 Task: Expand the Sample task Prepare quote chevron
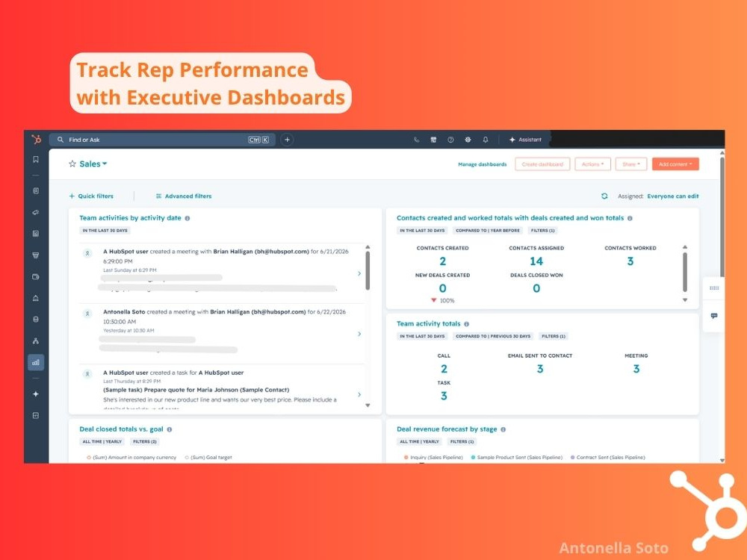click(x=359, y=394)
